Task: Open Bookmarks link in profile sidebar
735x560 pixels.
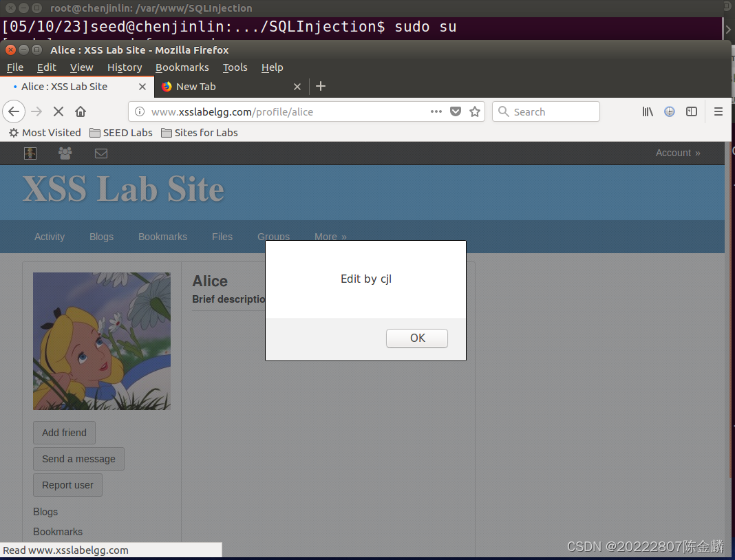Action: (x=58, y=531)
